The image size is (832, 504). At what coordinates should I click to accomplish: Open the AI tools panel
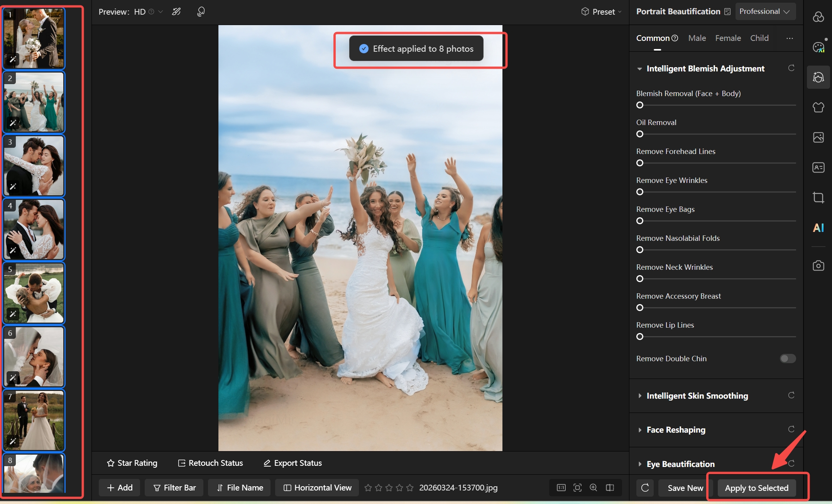818,228
